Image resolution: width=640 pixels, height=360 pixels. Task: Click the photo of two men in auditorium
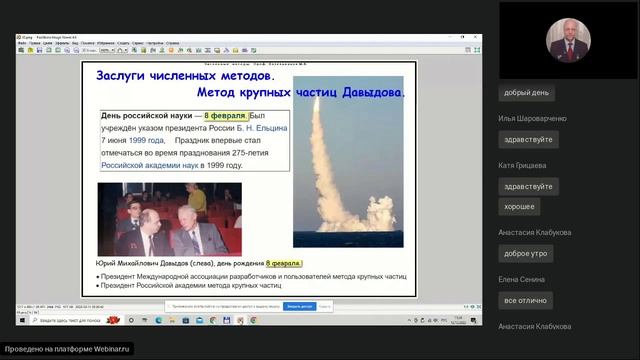point(169,219)
